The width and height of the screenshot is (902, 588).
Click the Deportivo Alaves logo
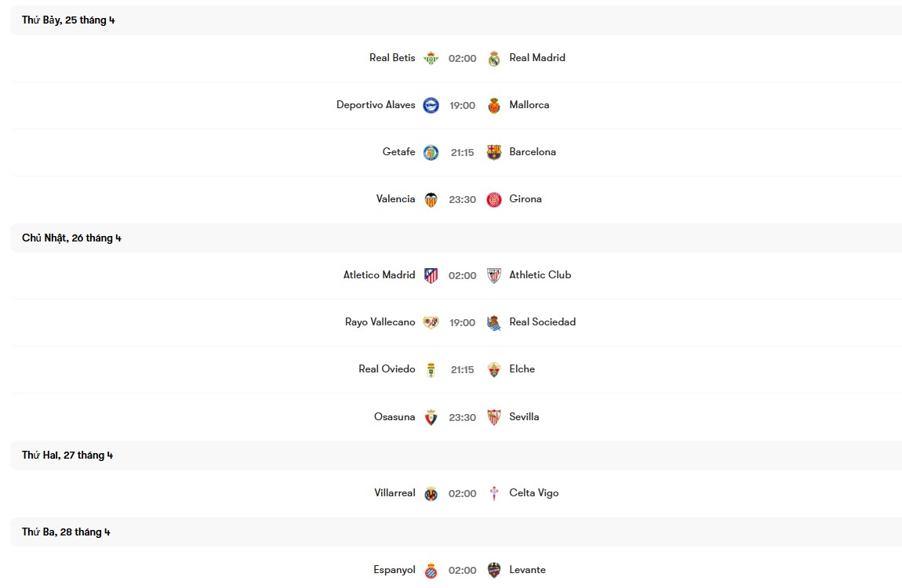tap(431, 105)
